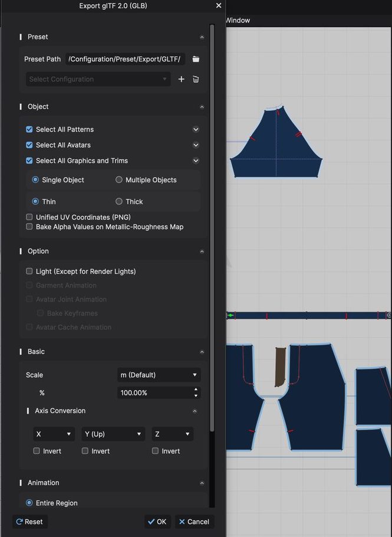Expand the Select All Avatars list

(196, 145)
